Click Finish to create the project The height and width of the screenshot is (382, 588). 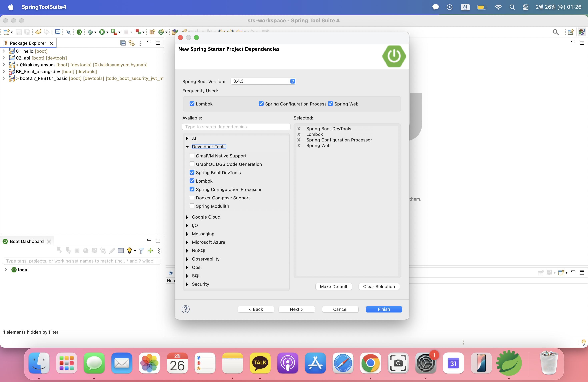click(x=384, y=309)
